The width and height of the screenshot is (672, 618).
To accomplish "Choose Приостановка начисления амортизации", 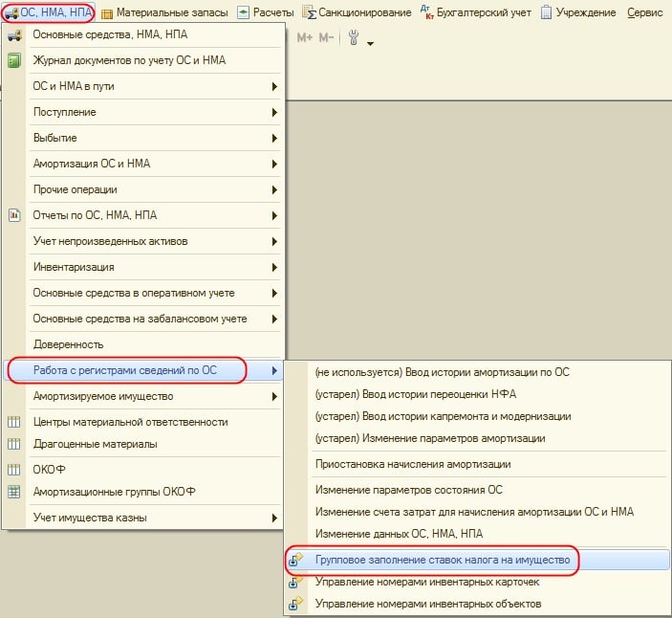I will click(412, 464).
